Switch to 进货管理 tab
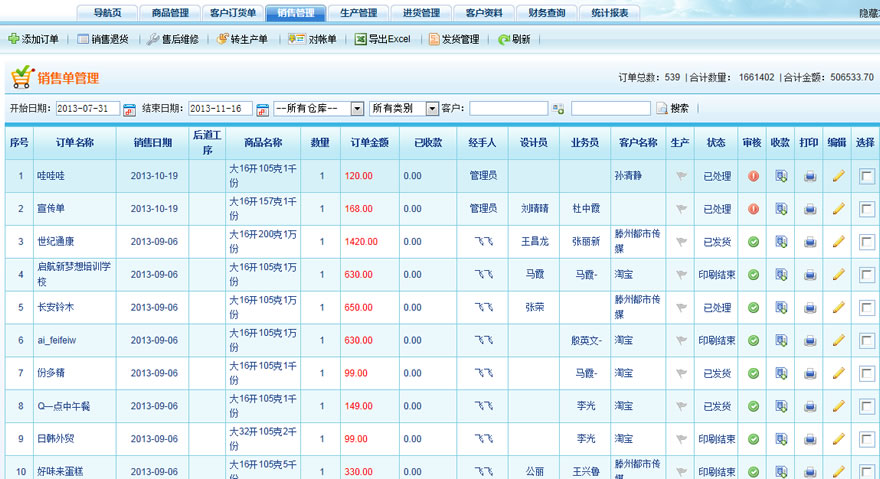Screen dimensions: 880x479 421,13
